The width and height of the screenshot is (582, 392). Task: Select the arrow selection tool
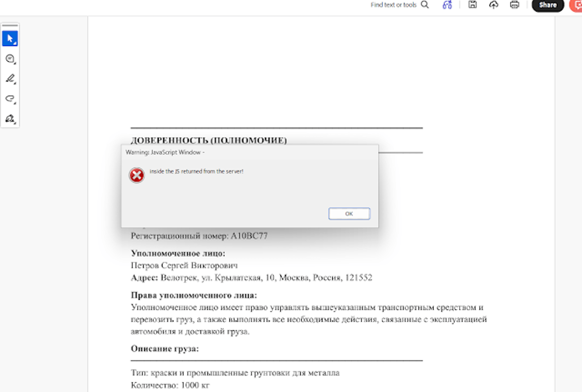[10, 38]
